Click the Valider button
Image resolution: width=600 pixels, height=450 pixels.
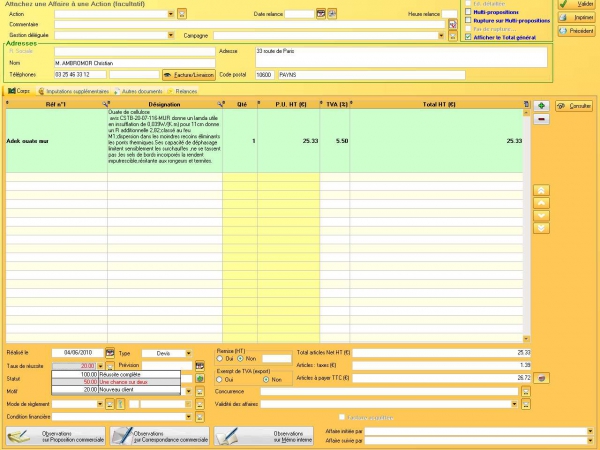pos(576,4)
